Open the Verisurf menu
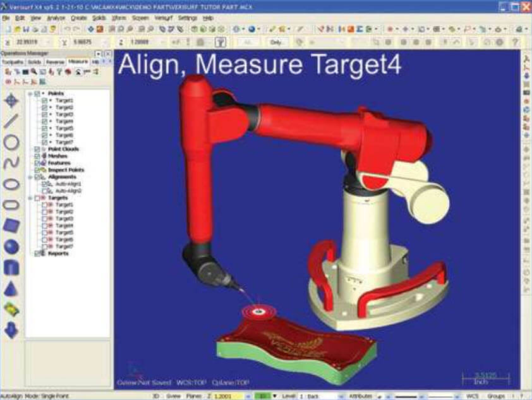The image size is (532, 400). 164,18
